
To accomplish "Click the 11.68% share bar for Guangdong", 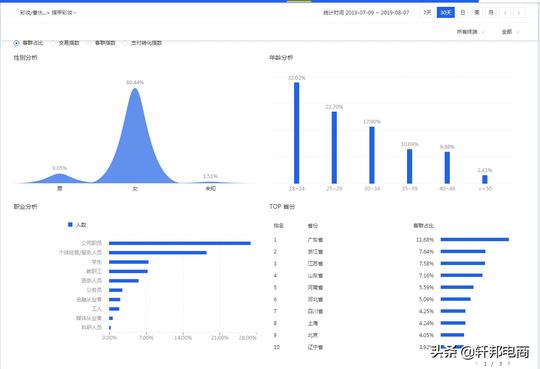I will (475, 239).
